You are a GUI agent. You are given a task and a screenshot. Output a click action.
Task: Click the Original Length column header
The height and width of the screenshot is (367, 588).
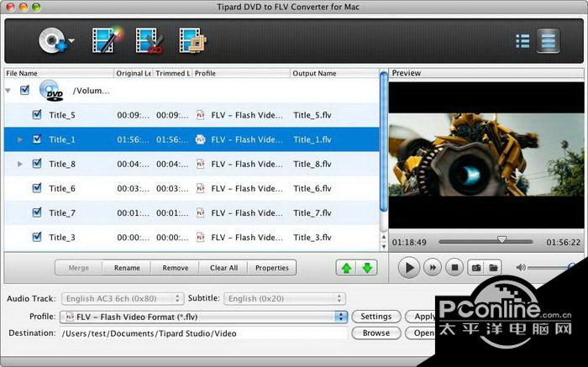(x=133, y=73)
